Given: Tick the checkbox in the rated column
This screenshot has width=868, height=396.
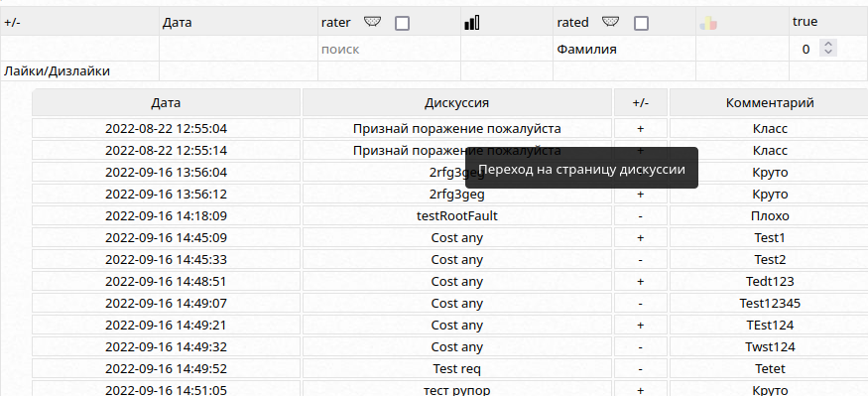Looking at the screenshot, I should coord(641,23).
